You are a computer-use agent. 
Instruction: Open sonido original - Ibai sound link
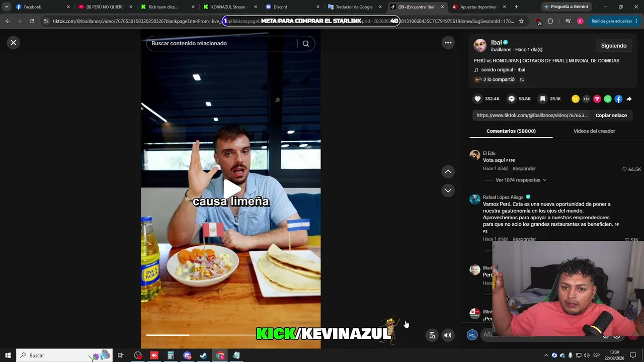click(503, 70)
